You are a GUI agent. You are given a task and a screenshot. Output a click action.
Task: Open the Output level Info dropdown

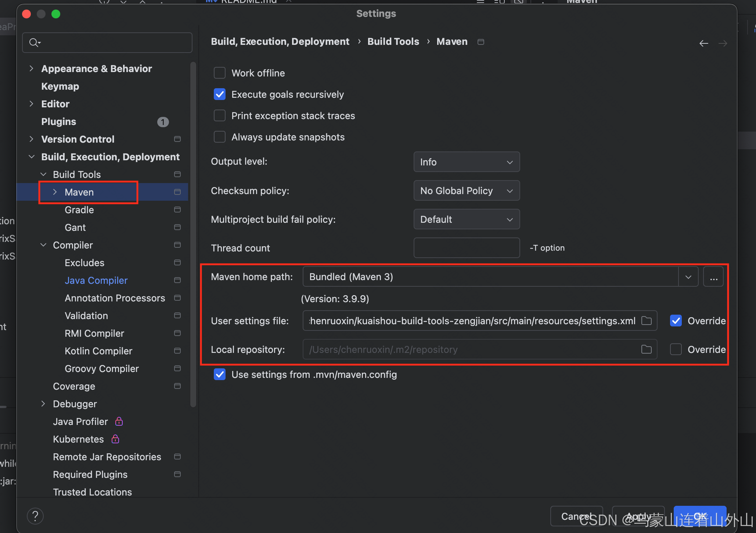(x=467, y=162)
